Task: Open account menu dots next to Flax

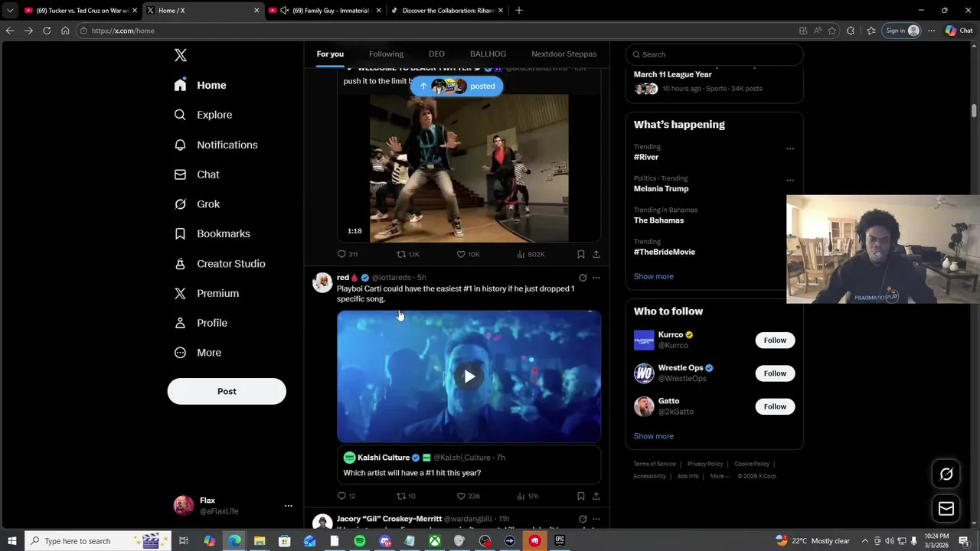Action: [x=289, y=506]
